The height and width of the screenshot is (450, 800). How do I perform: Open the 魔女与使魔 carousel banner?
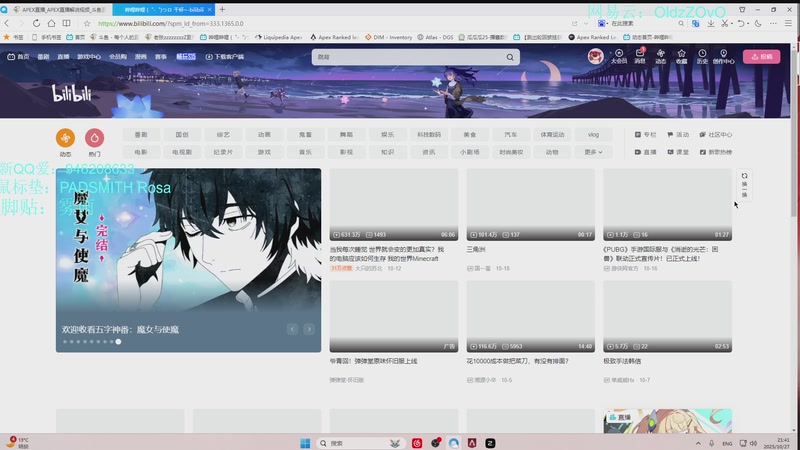[x=188, y=260]
